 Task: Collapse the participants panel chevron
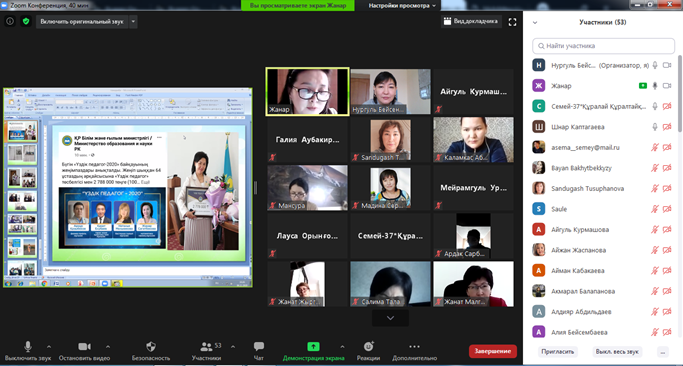[535, 22]
